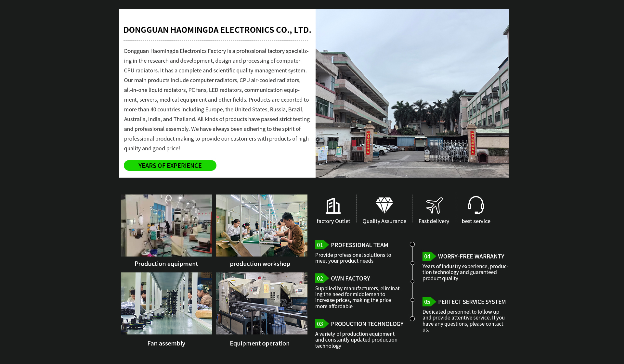
Task: Click the Dongguan Haomingda Electronics company title
Action: 217,30
